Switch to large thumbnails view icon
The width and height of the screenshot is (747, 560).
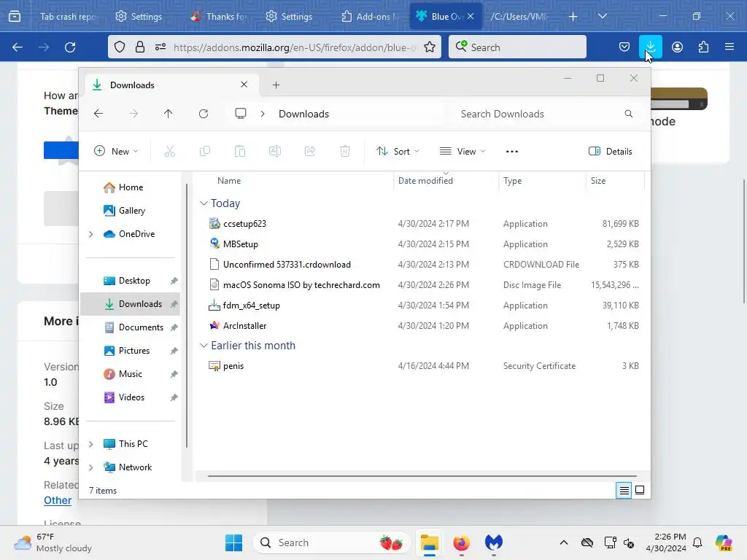pyautogui.click(x=640, y=490)
